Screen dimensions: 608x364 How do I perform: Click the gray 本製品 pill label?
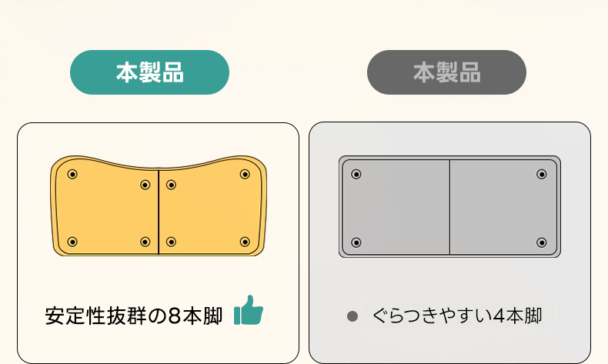tap(446, 72)
